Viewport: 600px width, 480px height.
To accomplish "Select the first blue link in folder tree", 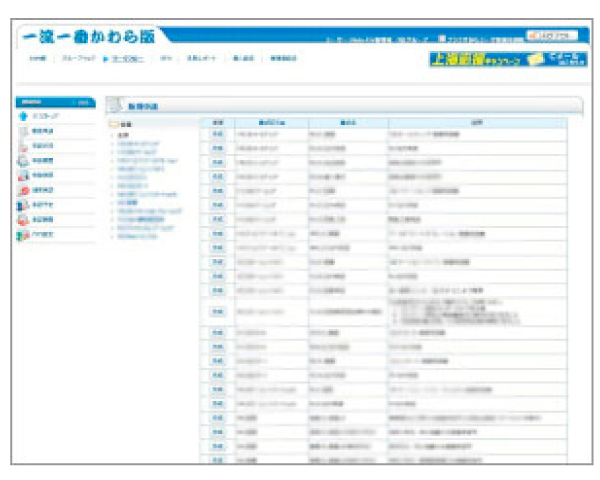I will click(x=136, y=143).
